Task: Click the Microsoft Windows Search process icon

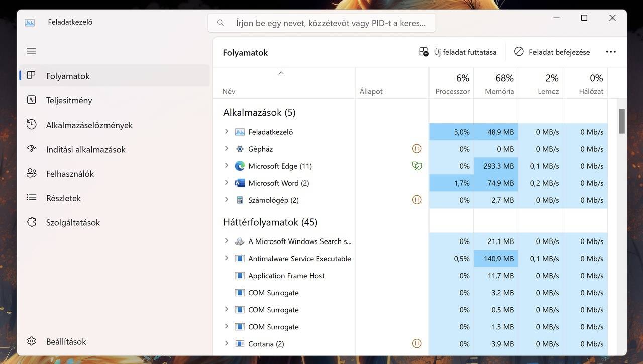Action: (240, 241)
